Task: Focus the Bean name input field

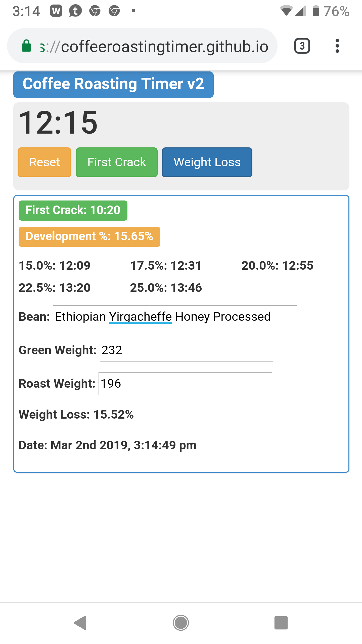Action: pos(175,317)
